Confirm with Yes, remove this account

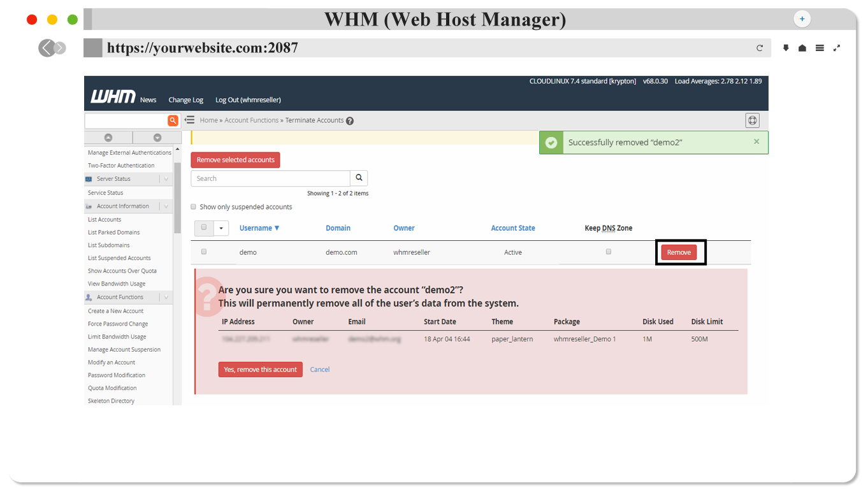coord(261,370)
